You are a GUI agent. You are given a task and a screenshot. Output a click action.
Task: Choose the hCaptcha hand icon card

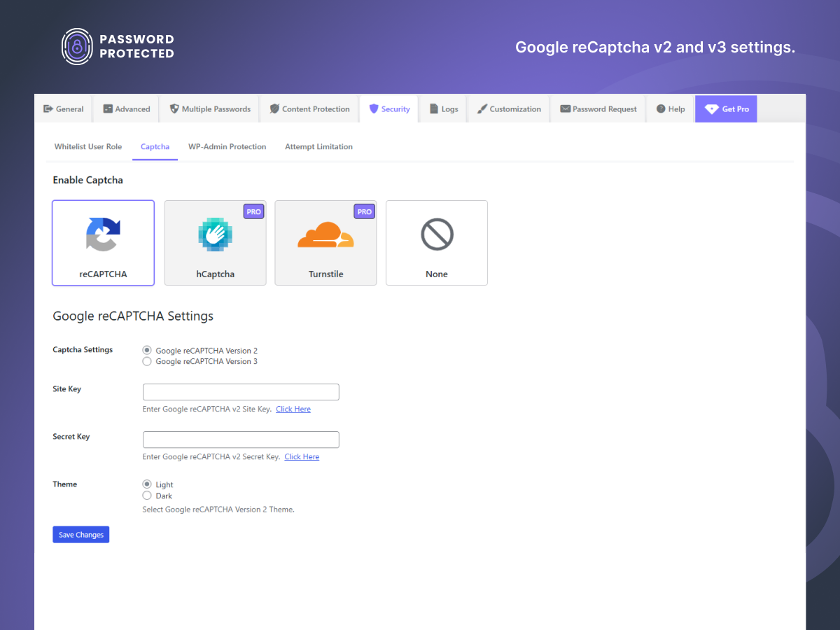tap(215, 234)
